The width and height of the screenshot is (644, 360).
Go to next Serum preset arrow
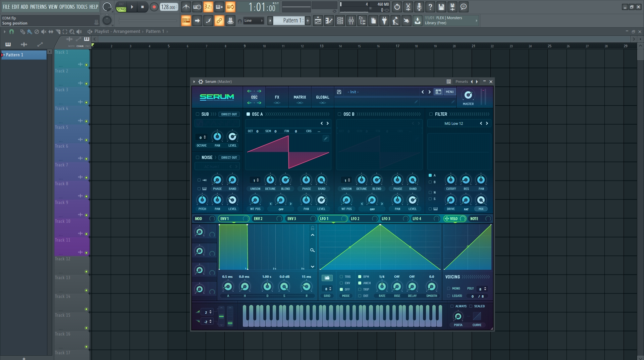click(429, 92)
